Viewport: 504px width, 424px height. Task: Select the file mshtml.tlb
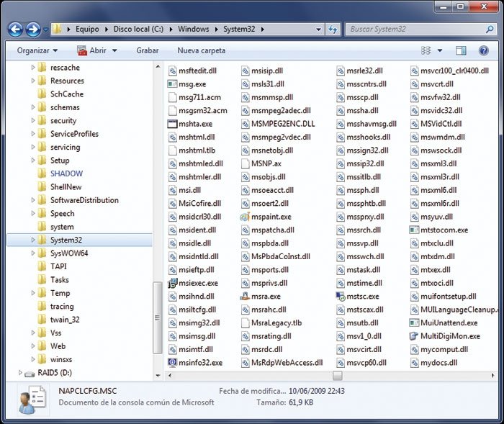192,150
